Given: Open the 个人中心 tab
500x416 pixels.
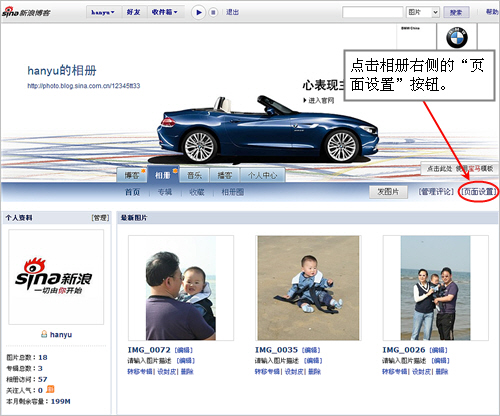Looking at the screenshot, I should [x=262, y=175].
